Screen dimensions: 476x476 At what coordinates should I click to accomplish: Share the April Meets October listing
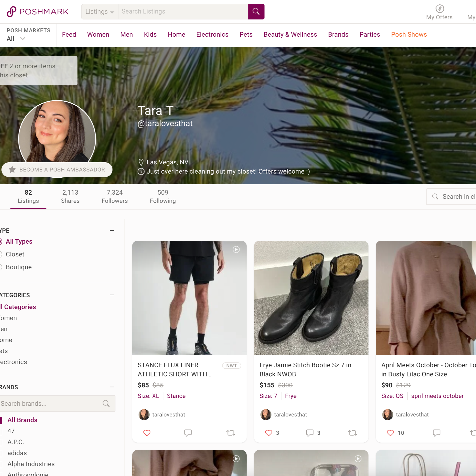click(475, 433)
